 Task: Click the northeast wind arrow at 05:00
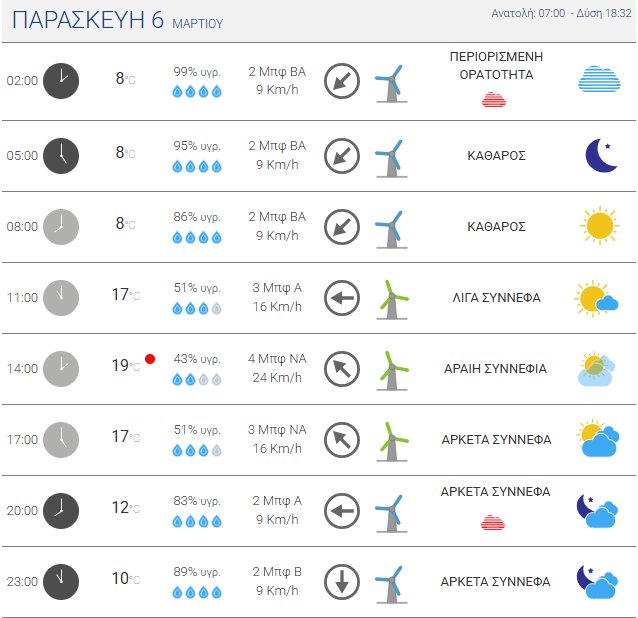(342, 155)
